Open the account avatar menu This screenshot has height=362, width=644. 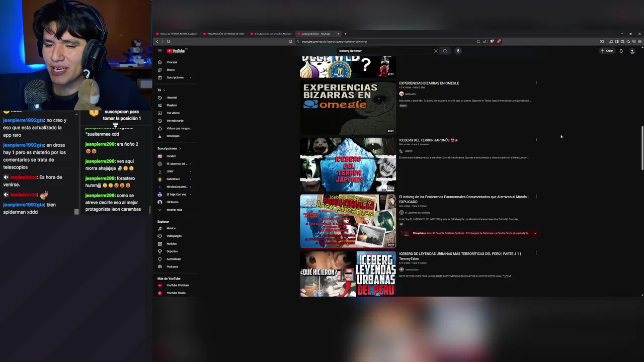(x=632, y=51)
